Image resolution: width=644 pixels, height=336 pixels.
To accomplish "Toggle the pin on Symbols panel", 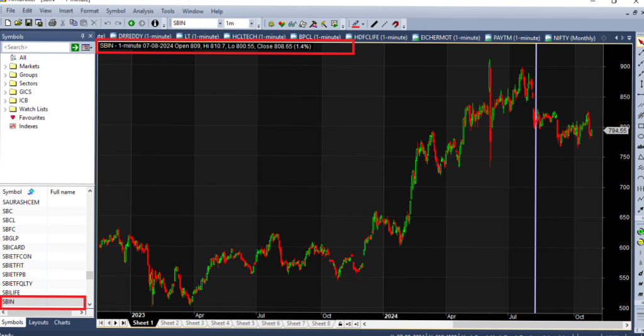I will tap(82, 36).
